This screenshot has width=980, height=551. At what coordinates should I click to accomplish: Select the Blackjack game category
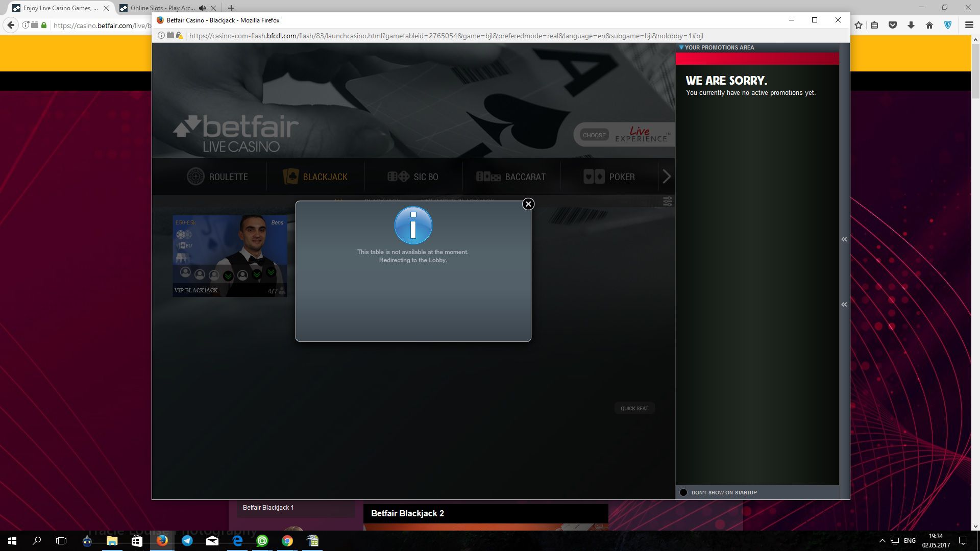[x=315, y=177]
